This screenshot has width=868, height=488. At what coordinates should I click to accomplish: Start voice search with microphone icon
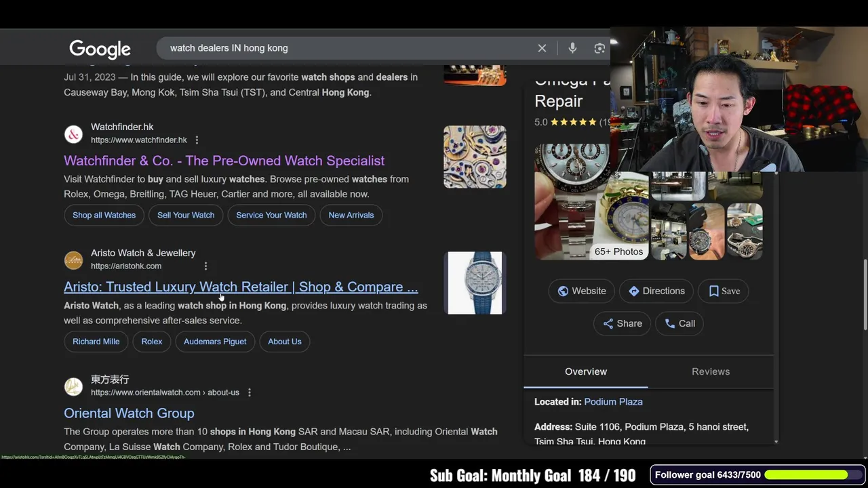click(572, 48)
